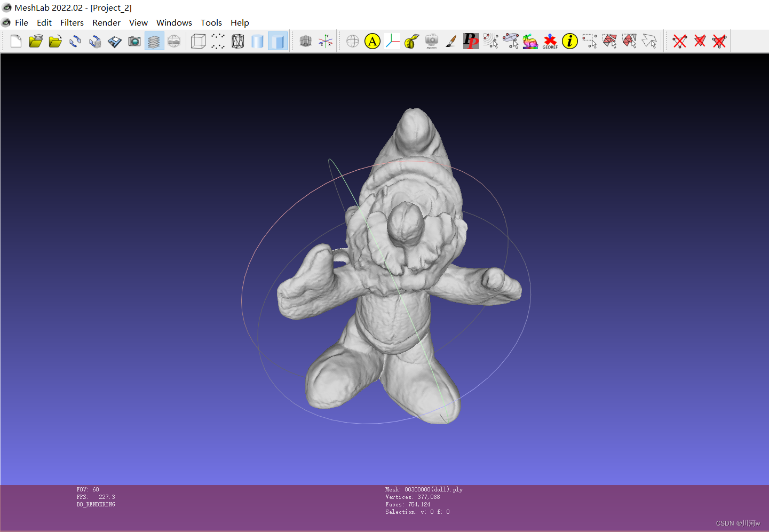
Task: Select the polyline area selection tool
Action: pyautogui.click(x=649, y=41)
